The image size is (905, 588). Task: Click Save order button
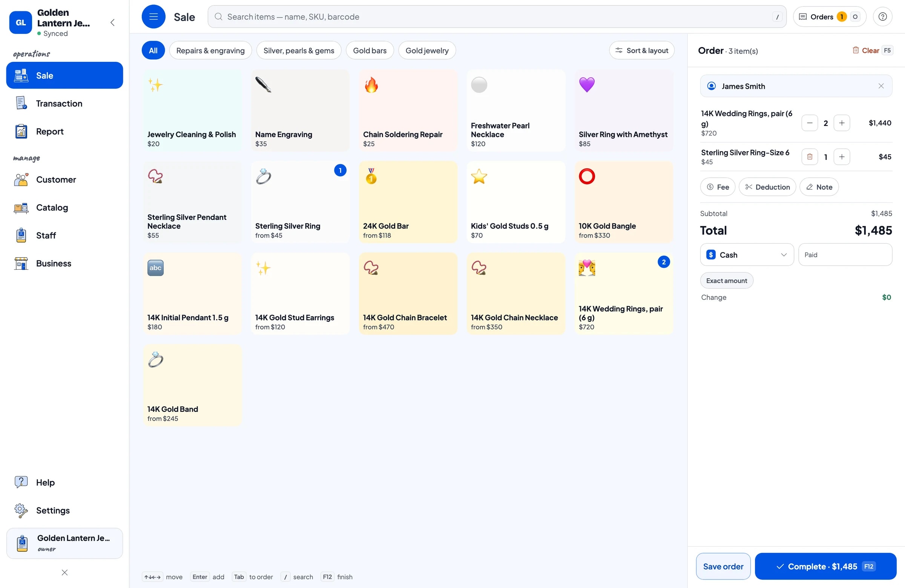pyautogui.click(x=723, y=567)
